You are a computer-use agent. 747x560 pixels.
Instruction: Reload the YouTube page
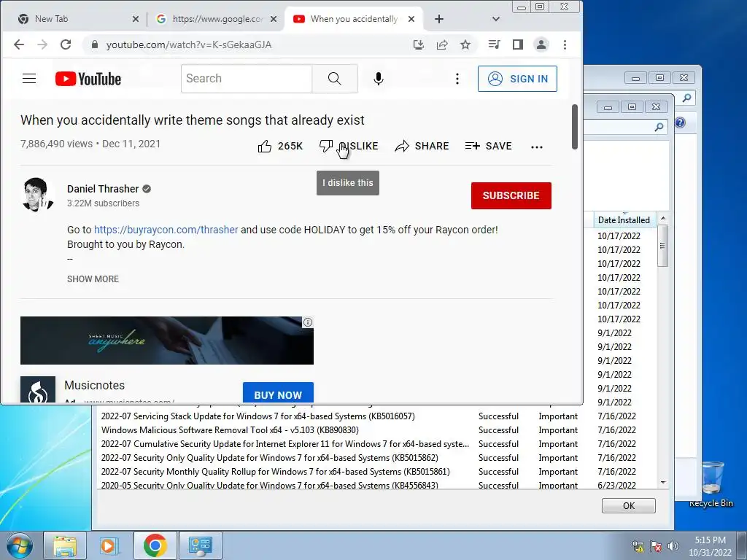[x=66, y=44]
